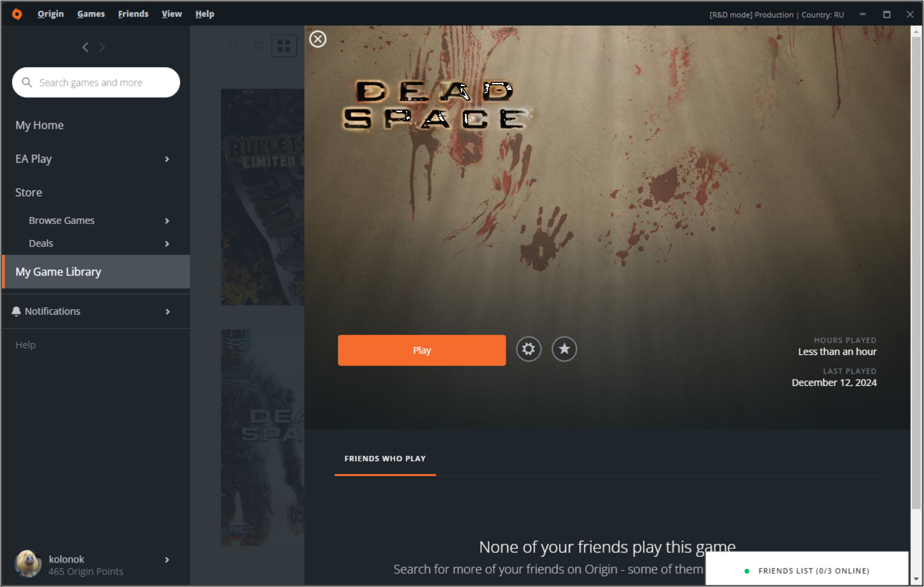Image resolution: width=924 pixels, height=587 pixels.
Task: Select the medium grid view icon
Action: coord(258,46)
